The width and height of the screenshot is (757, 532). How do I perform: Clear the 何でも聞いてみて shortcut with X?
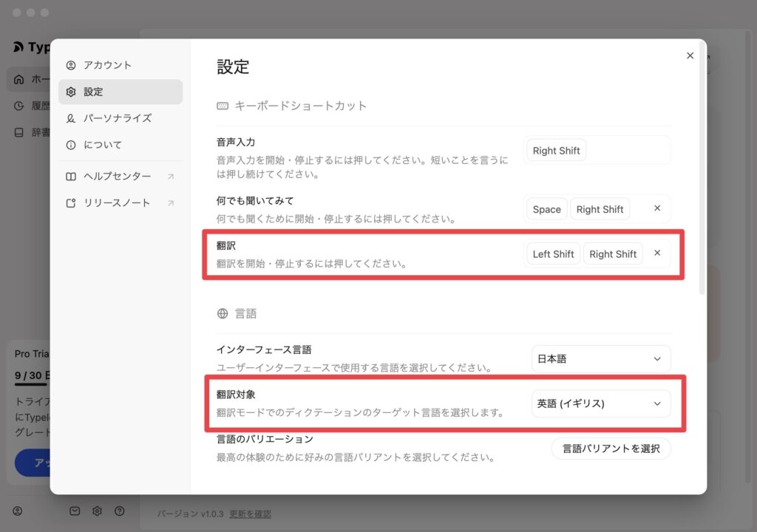coord(657,208)
